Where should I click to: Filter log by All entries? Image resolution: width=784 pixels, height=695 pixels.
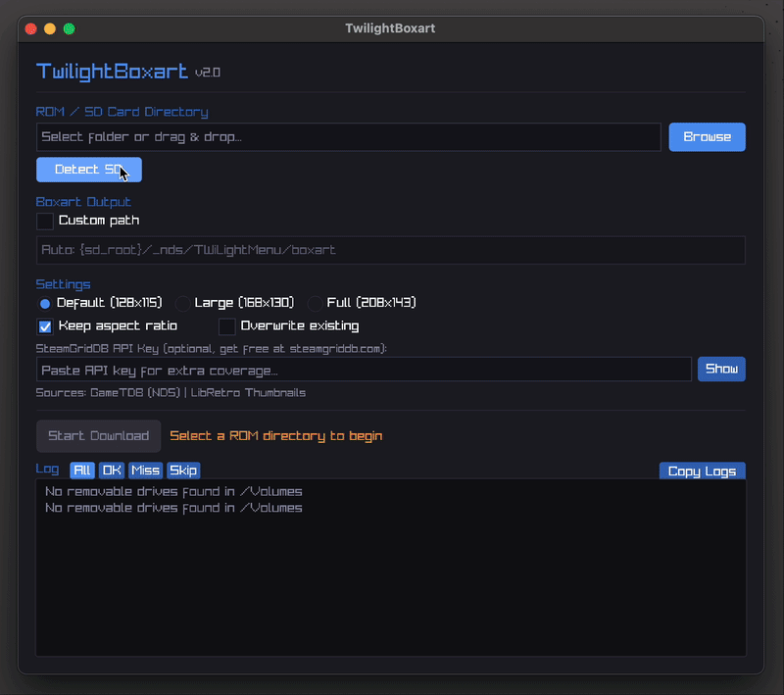coord(82,471)
